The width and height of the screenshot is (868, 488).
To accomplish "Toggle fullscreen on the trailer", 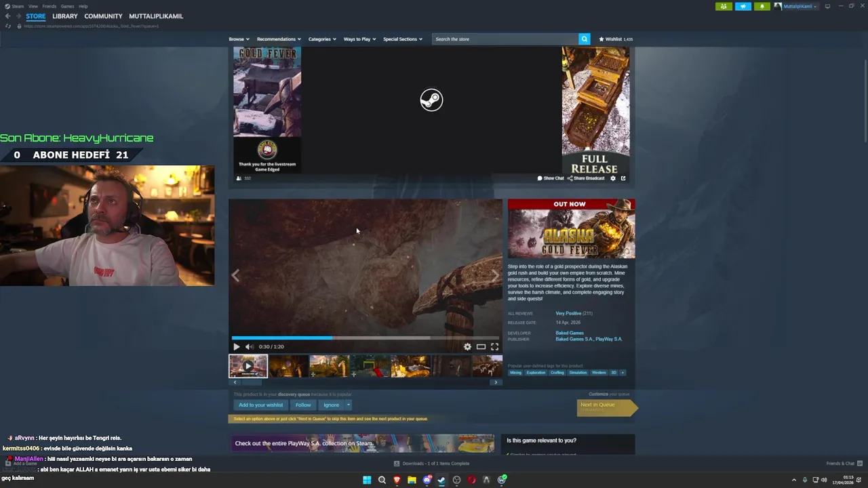I will 494,346.
